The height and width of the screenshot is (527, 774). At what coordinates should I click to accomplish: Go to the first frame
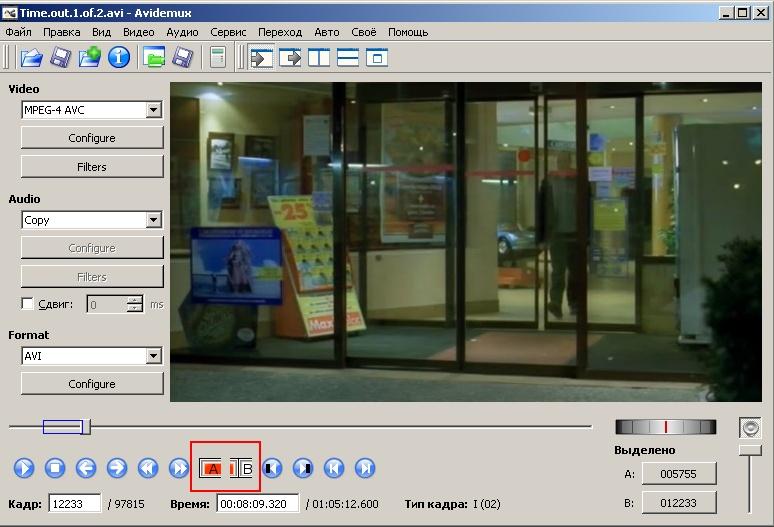click(334, 468)
